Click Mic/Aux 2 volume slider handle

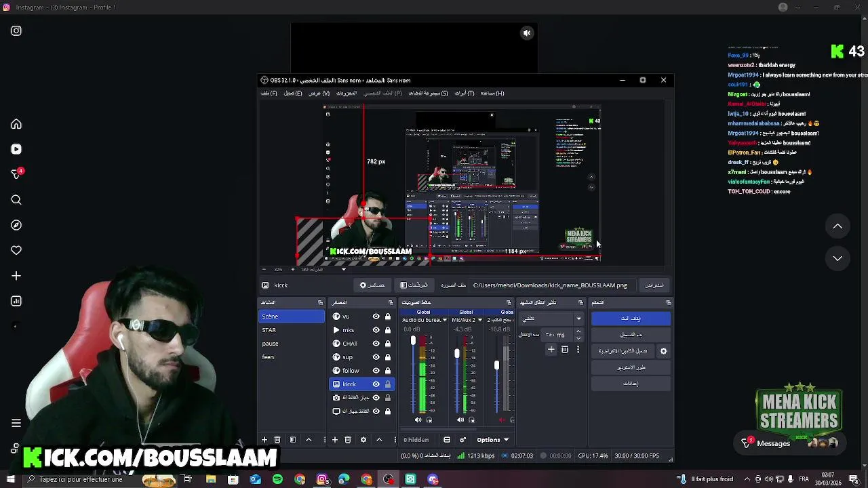[457, 354]
